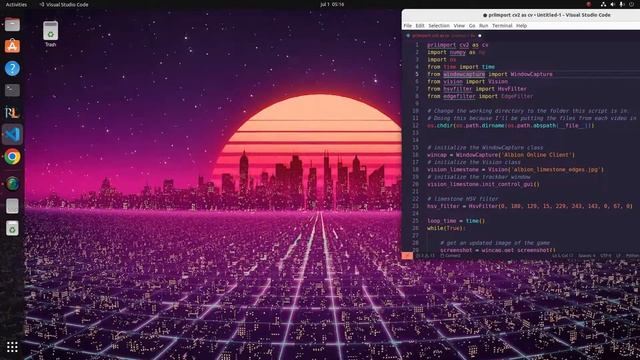Click the LF line ending in the status bar

tap(618, 256)
